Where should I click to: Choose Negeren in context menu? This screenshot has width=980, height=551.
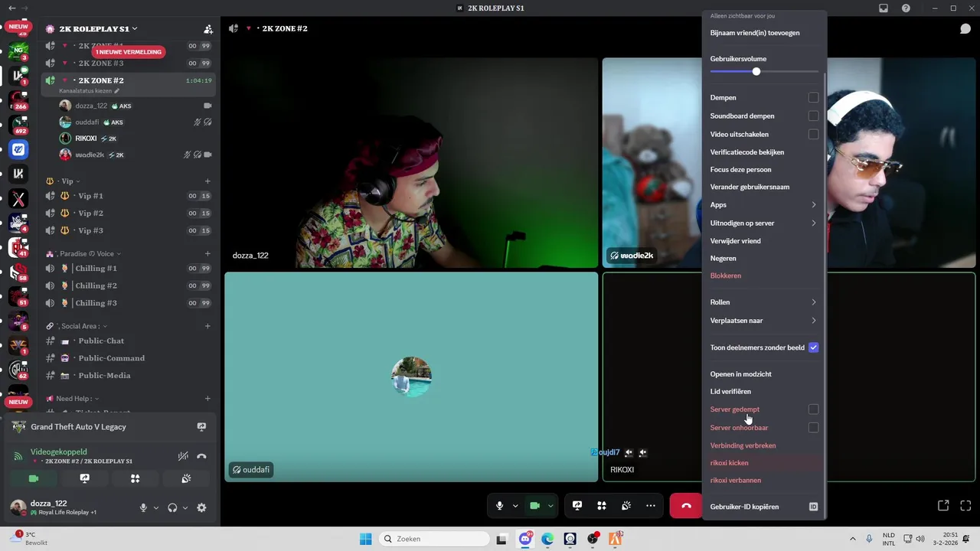(723, 259)
